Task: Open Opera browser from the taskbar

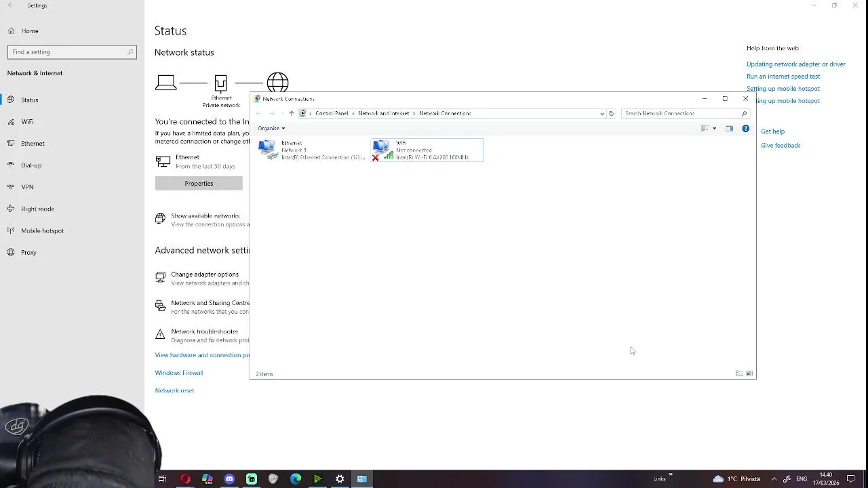Action: click(x=185, y=479)
